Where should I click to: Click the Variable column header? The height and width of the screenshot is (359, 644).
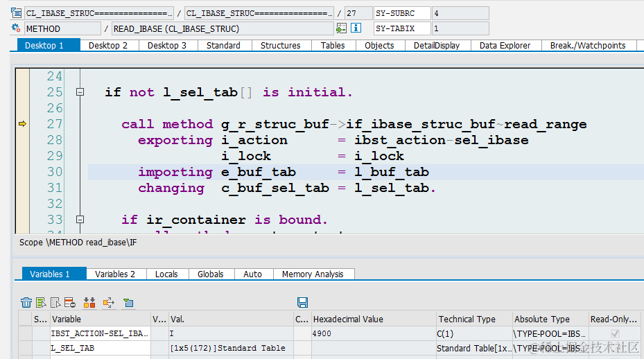coord(101,319)
